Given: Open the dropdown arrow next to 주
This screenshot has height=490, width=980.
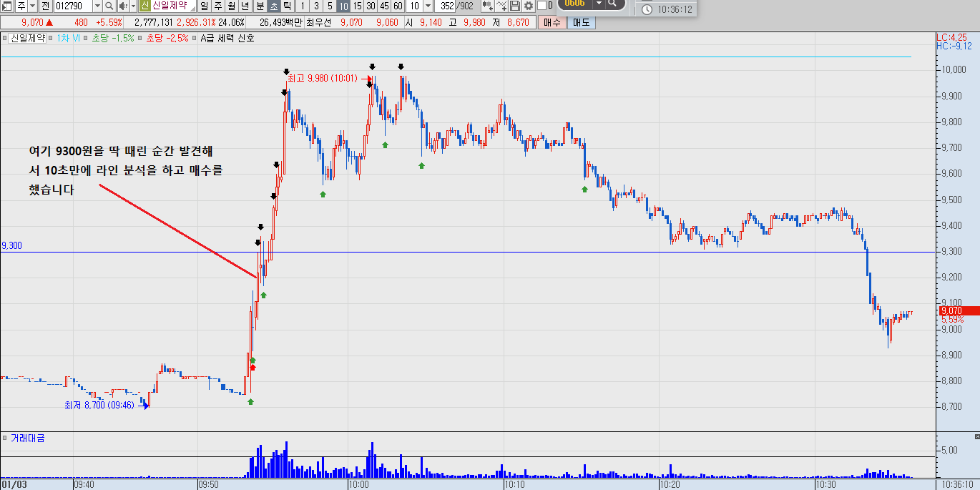Looking at the screenshot, I should pyautogui.click(x=32, y=6).
